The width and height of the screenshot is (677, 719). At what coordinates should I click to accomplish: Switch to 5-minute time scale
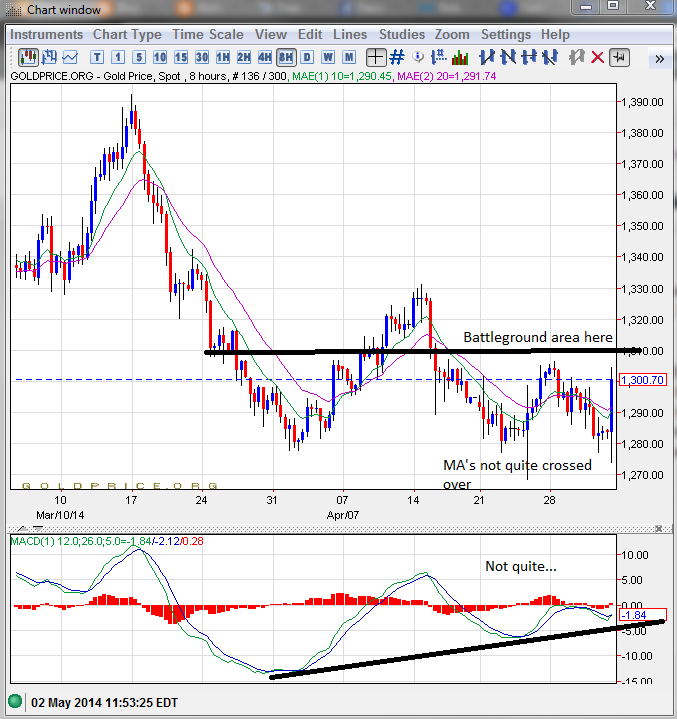coord(139,57)
